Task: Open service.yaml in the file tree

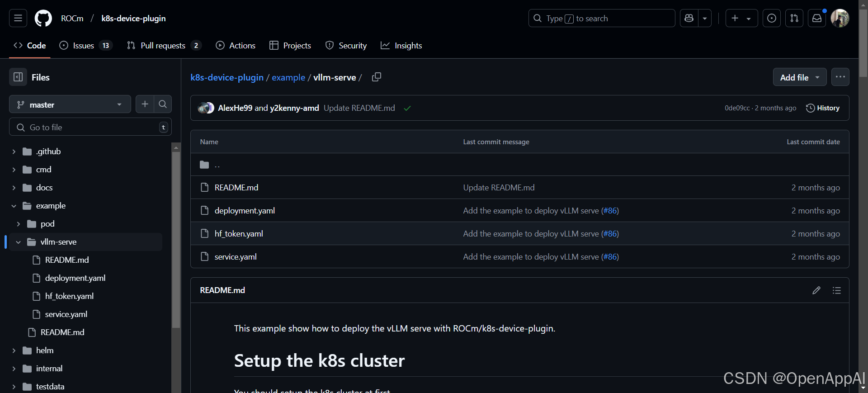Action: tap(66, 314)
